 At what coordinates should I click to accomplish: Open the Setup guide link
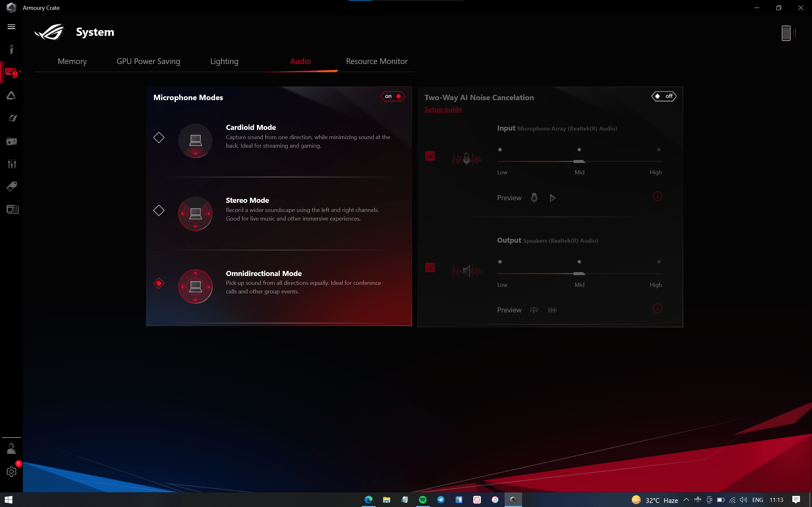[443, 109]
